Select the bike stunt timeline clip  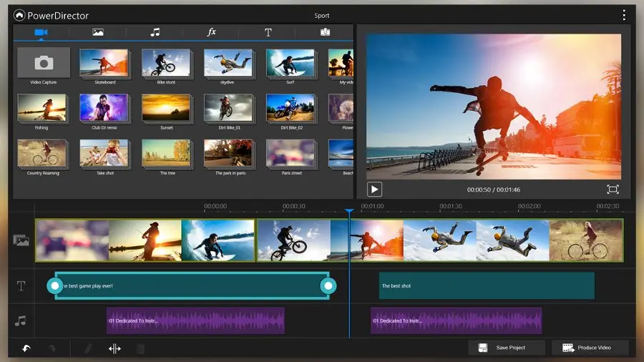pyautogui.click(x=293, y=240)
